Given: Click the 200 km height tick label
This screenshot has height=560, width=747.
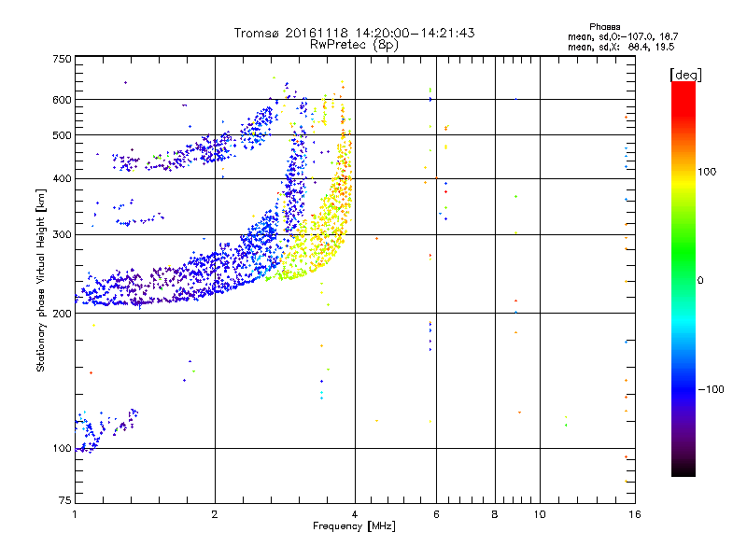Looking at the screenshot, I should pyautogui.click(x=62, y=314).
